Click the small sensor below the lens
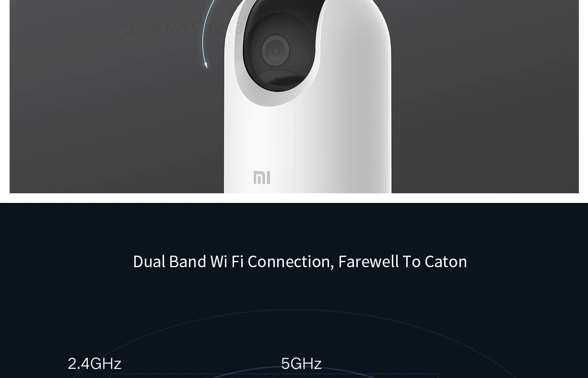Viewport: 588px width, 378px height. point(280,78)
